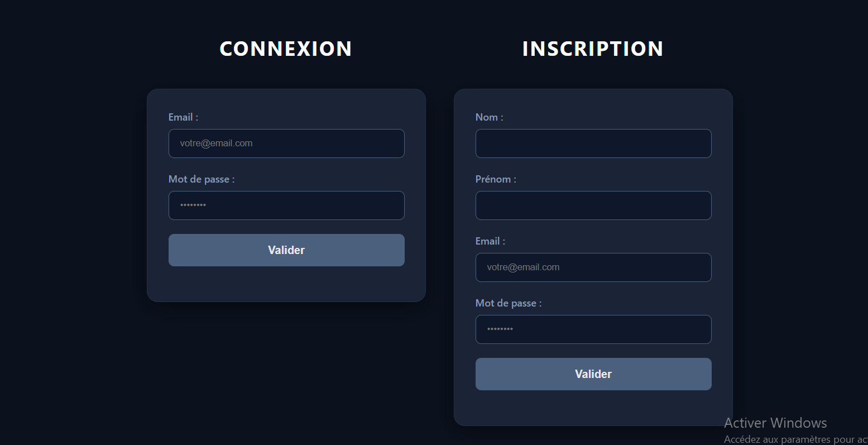Click the Nom input field
Screen dimensions: 868x445
tap(593, 143)
